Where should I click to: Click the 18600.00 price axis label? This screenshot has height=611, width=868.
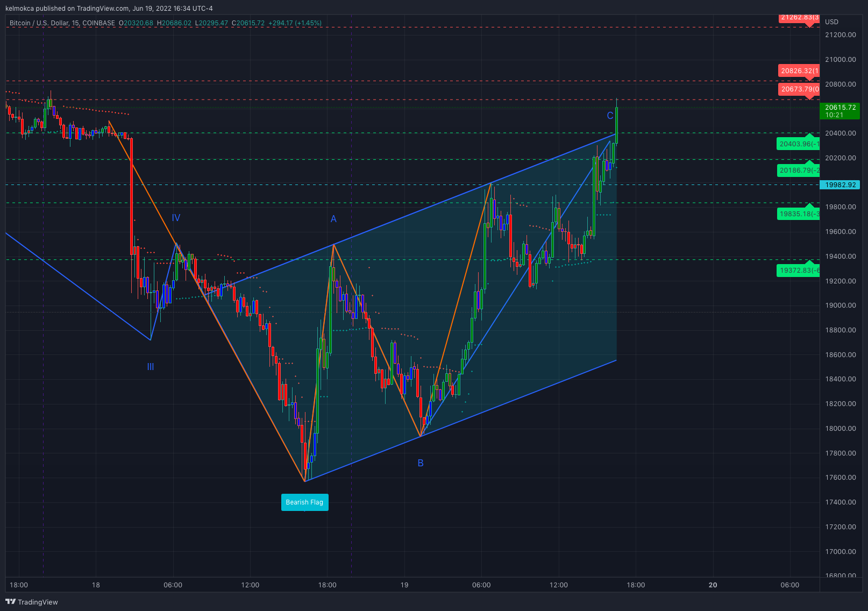click(x=841, y=355)
